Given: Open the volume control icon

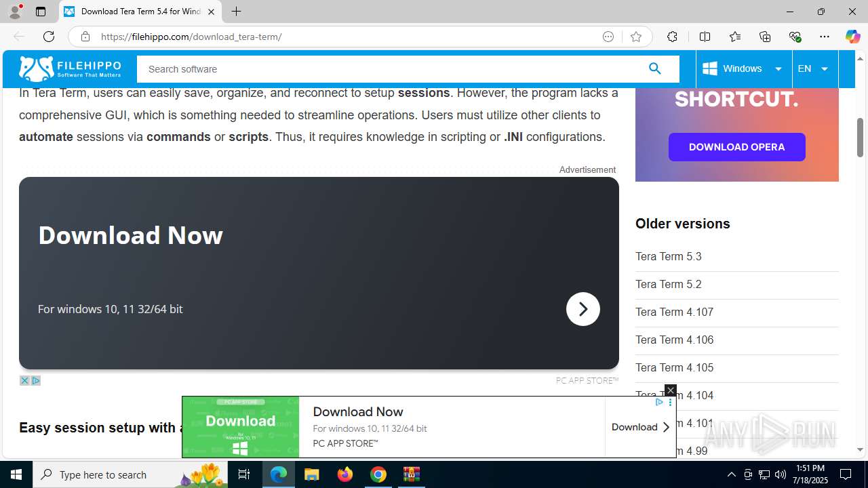Looking at the screenshot, I should pyautogui.click(x=780, y=474).
